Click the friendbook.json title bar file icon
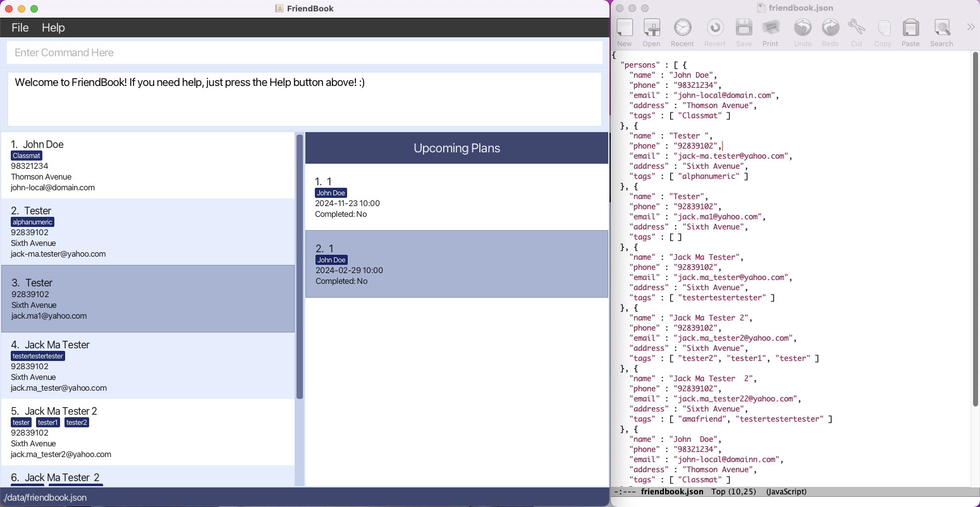The image size is (980, 507). (x=761, y=8)
